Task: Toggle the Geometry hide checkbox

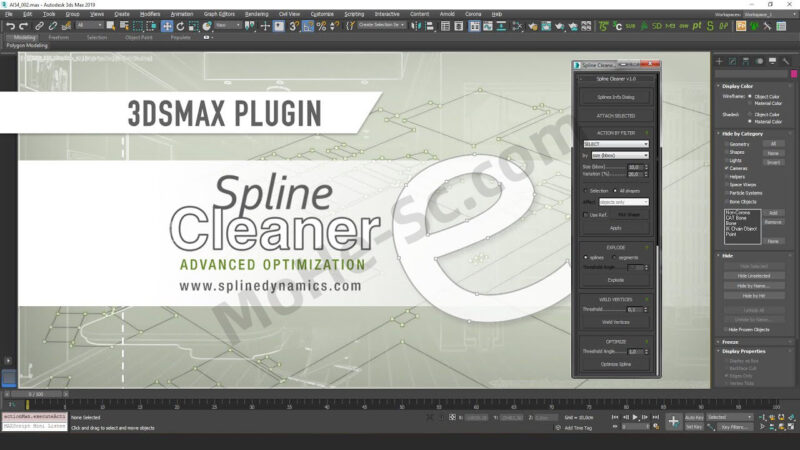Action: pyautogui.click(x=727, y=144)
